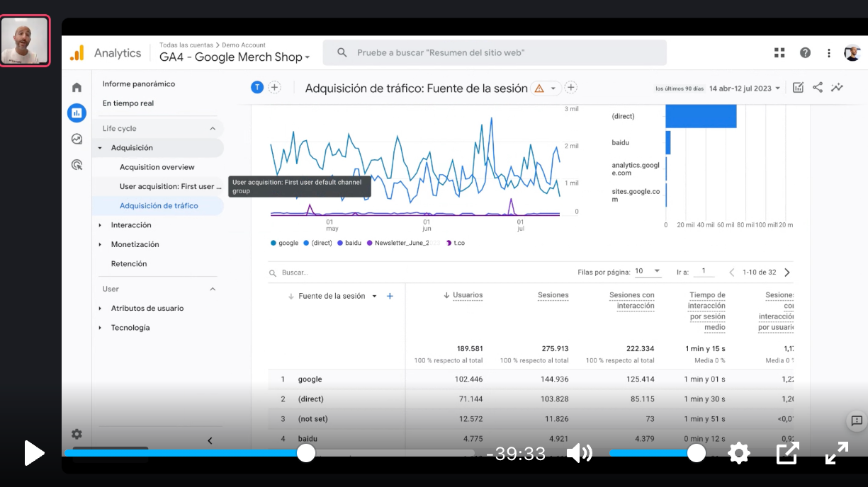Collapse the Adquisición tree item
The width and height of the screenshot is (868, 487).
coord(100,148)
